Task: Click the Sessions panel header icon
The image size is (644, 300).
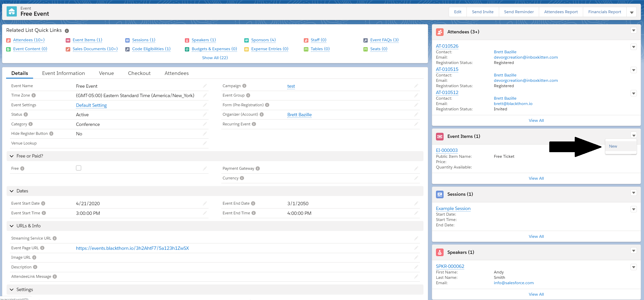Action: pos(440,194)
